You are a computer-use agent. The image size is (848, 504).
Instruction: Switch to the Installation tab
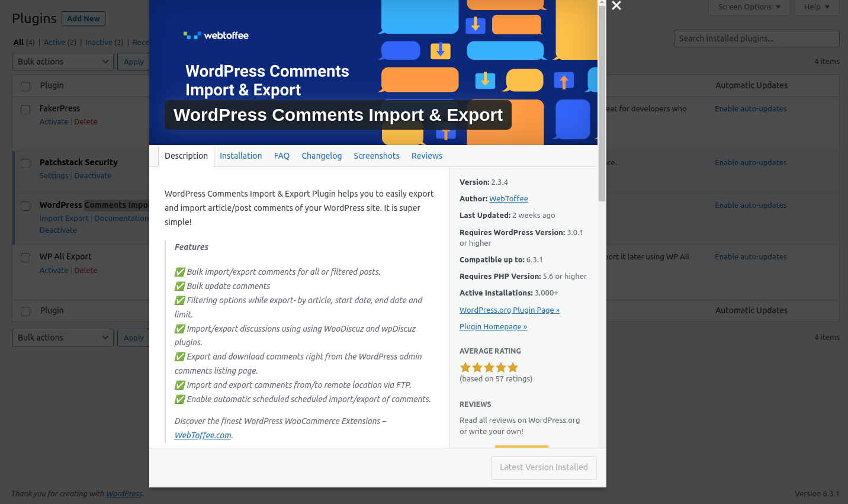tap(240, 156)
